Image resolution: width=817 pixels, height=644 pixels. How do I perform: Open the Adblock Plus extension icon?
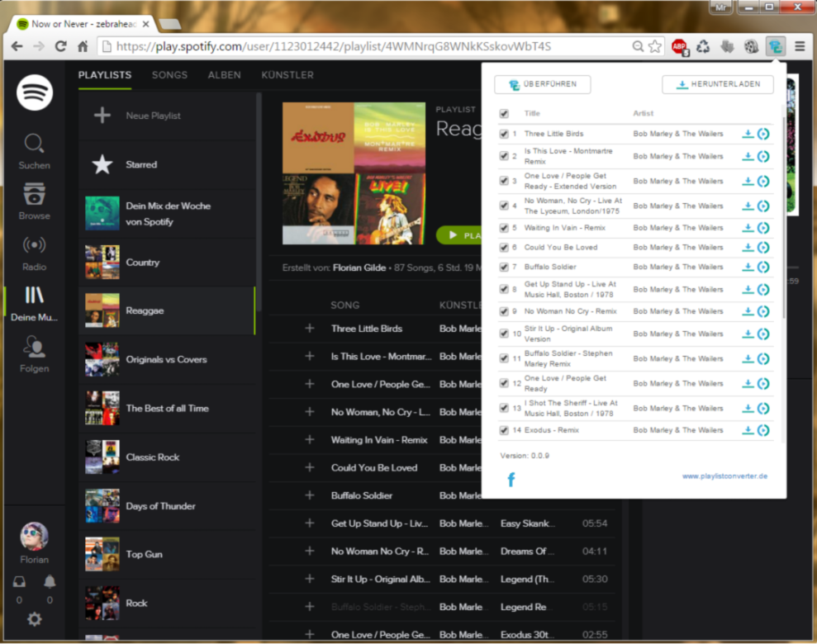point(679,47)
